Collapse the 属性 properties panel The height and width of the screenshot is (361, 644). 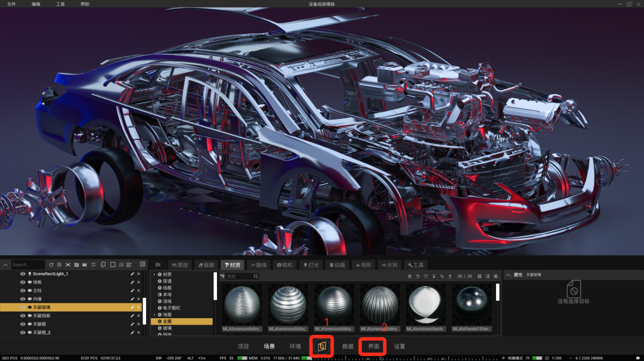pyautogui.click(x=509, y=275)
